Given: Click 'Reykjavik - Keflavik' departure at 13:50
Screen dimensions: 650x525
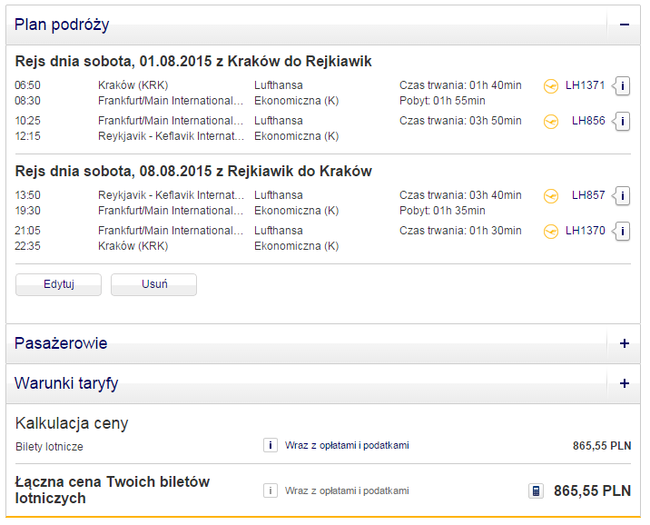Looking at the screenshot, I should (x=171, y=195).
